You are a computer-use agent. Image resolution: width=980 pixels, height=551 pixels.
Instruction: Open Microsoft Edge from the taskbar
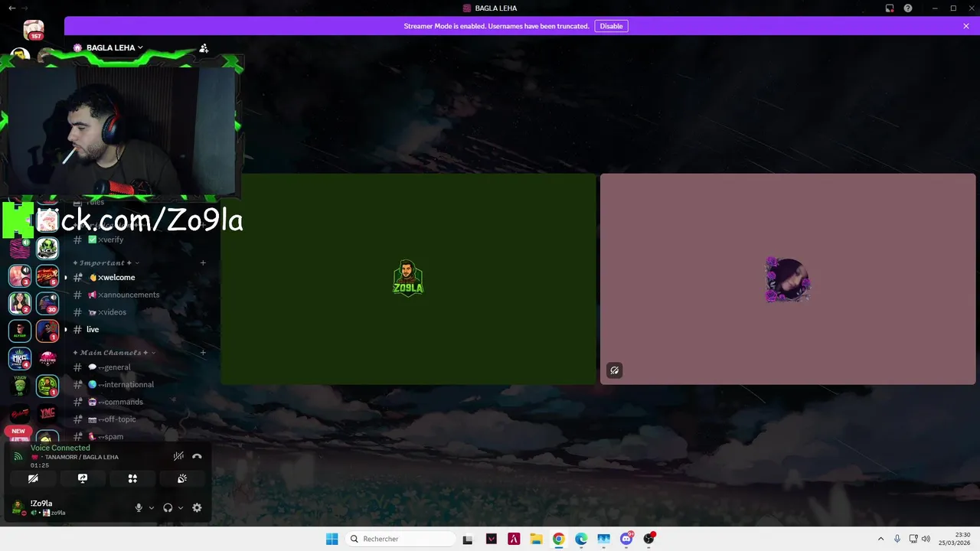581,539
